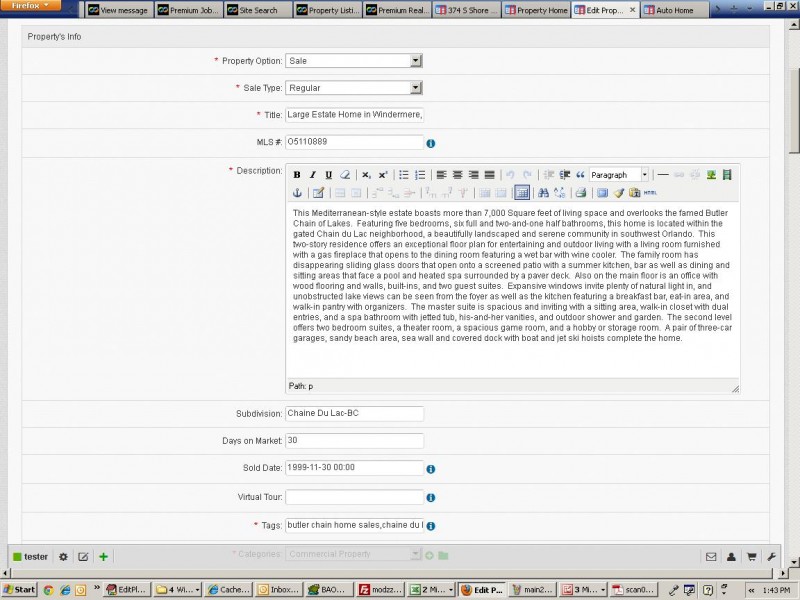Open the shopping cart icon in bottom bar
Image resolution: width=800 pixels, height=600 pixels.
(751, 557)
